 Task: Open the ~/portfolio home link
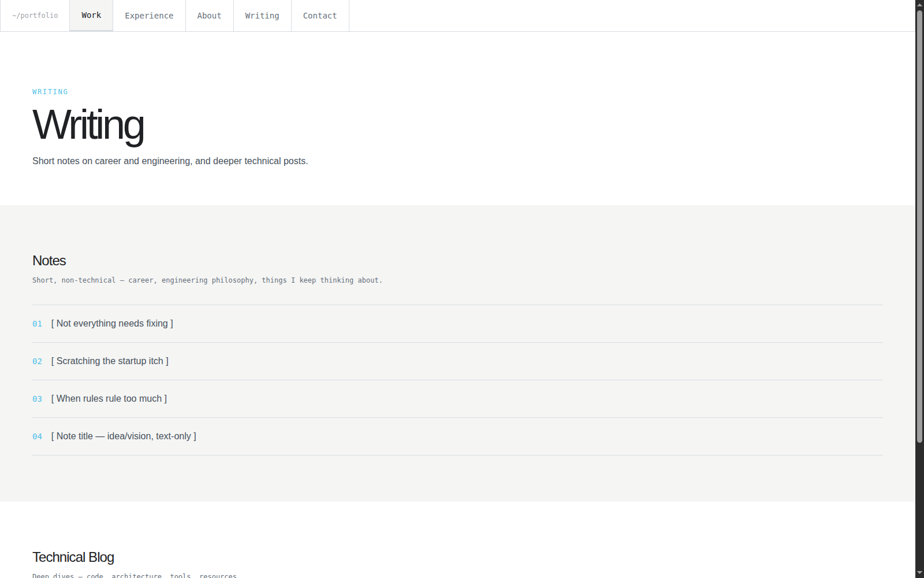(x=35, y=16)
